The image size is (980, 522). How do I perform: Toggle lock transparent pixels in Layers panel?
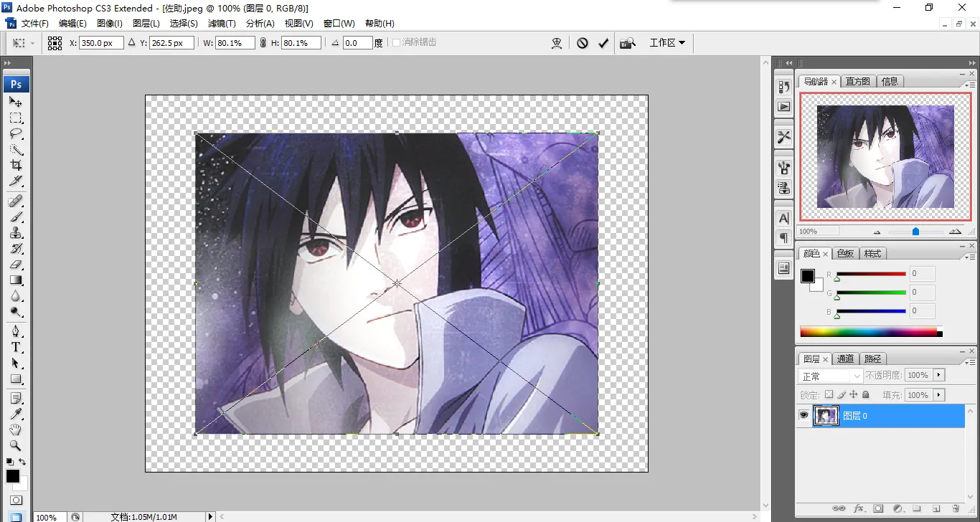pos(829,394)
